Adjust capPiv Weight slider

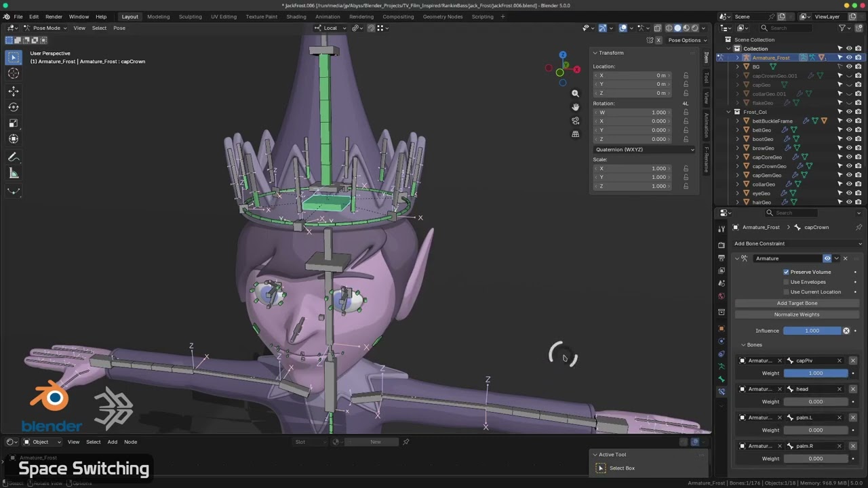click(815, 373)
